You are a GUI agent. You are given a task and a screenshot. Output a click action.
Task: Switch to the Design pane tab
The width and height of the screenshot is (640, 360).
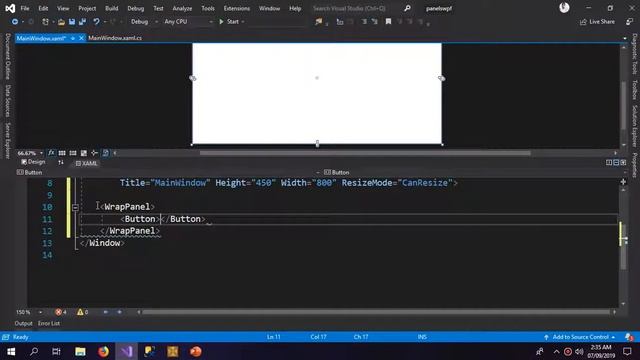pyautogui.click(x=33, y=162)
